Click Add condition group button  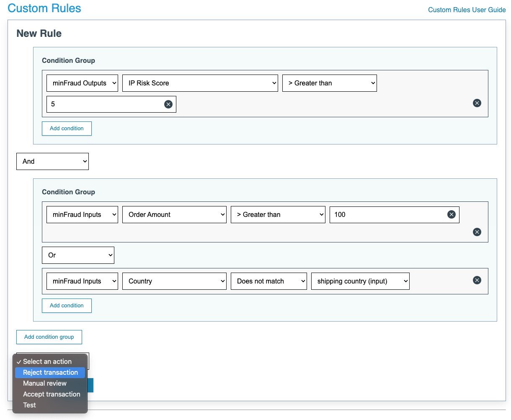tap(49, 337)
